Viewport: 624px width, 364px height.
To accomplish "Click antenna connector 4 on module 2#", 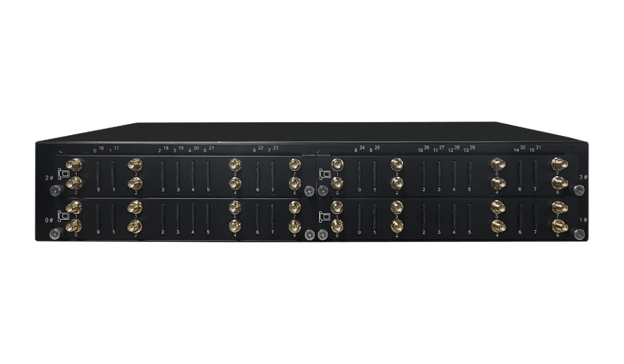I will (x=235, y=184).
